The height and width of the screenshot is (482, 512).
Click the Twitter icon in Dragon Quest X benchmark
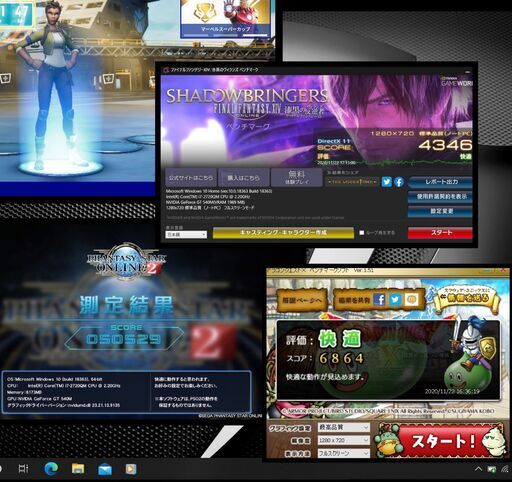coord(395,300)
